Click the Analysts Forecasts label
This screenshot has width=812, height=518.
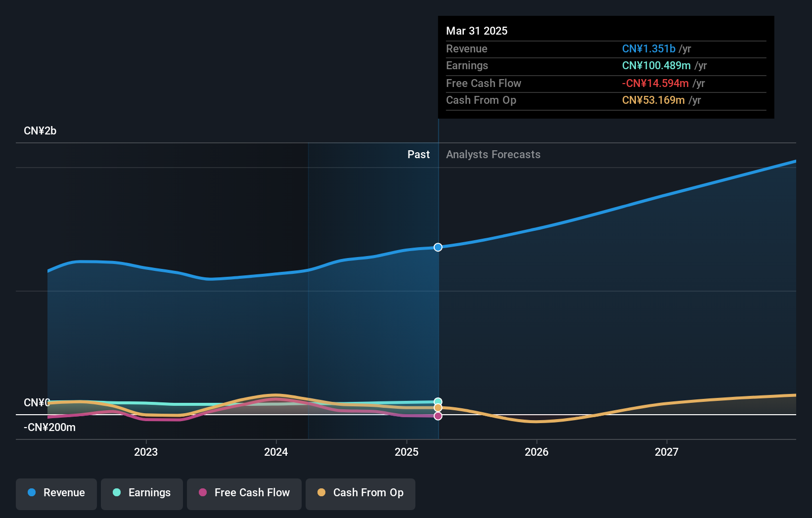(x=493, y=155)
